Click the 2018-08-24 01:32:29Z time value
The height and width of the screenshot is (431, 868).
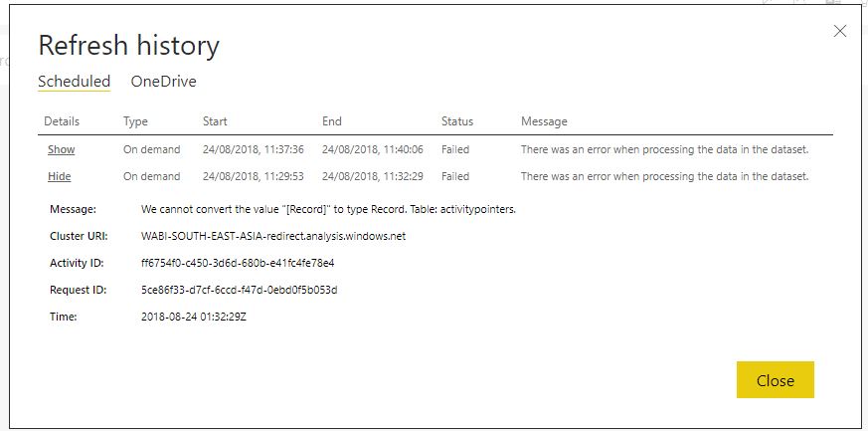point(194,317)
